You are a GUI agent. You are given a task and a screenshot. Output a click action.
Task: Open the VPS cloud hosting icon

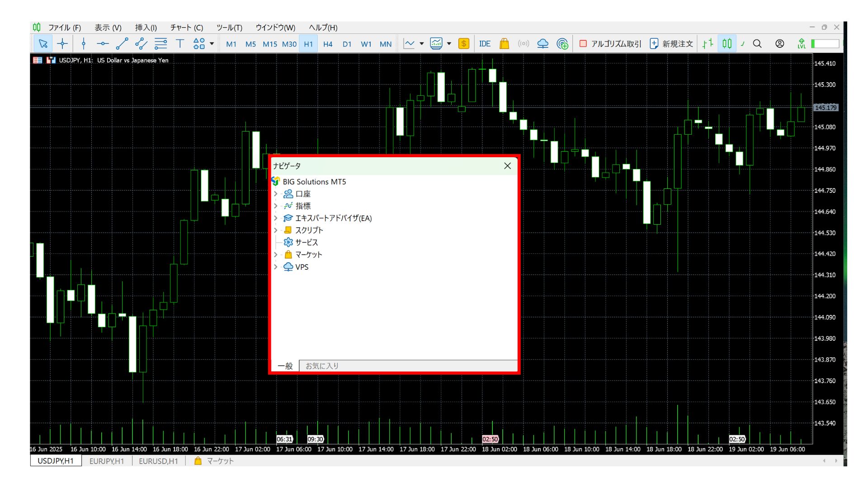point(542,44)
